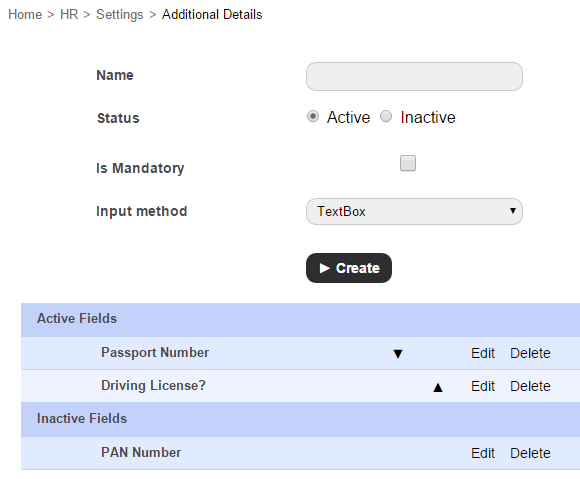The image size is (580, 479).
Task: Move Passport Number down with arrow icon
Action: click(398, 354)
